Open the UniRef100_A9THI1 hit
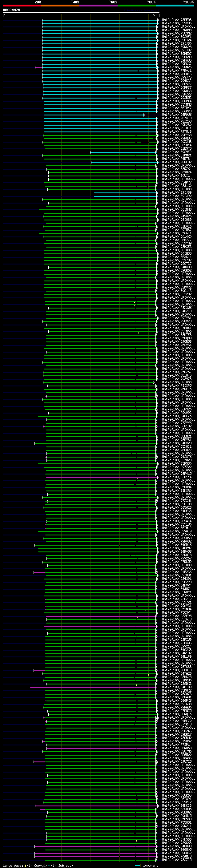 coord(176,128)
